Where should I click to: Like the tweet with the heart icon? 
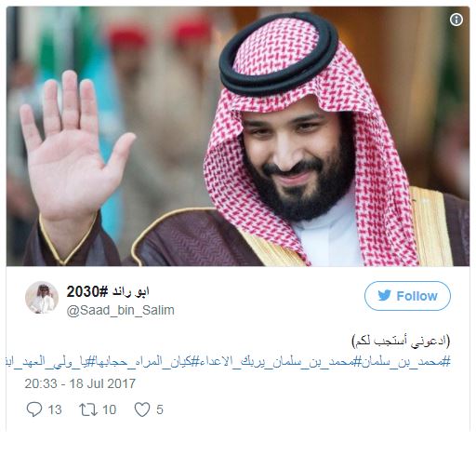142,409
